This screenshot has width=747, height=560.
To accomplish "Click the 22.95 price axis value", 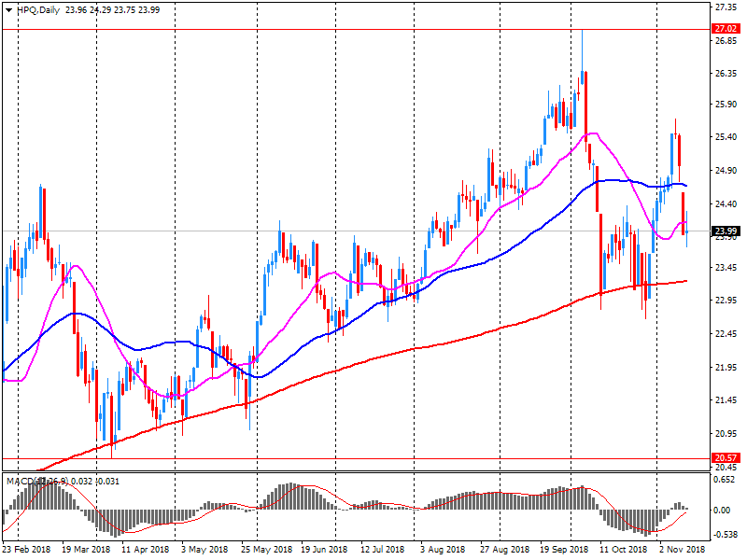I will (x=726, y=300).
